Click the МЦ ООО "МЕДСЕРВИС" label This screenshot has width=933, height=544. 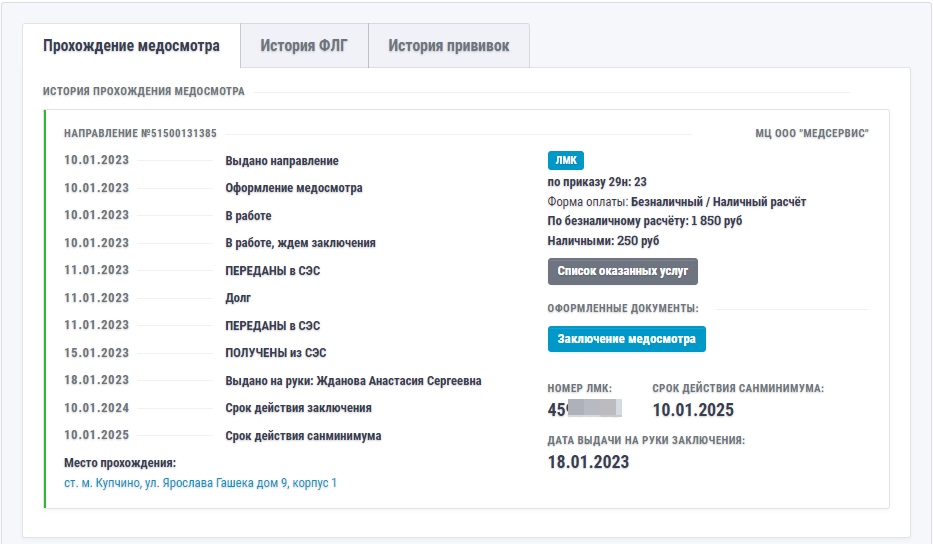tap(811, 133)
